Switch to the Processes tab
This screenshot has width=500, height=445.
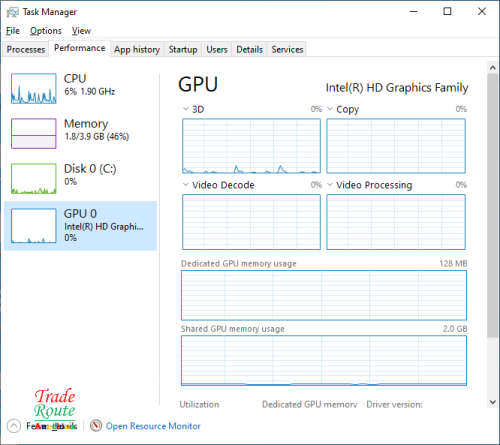click(x=26, y=50)
